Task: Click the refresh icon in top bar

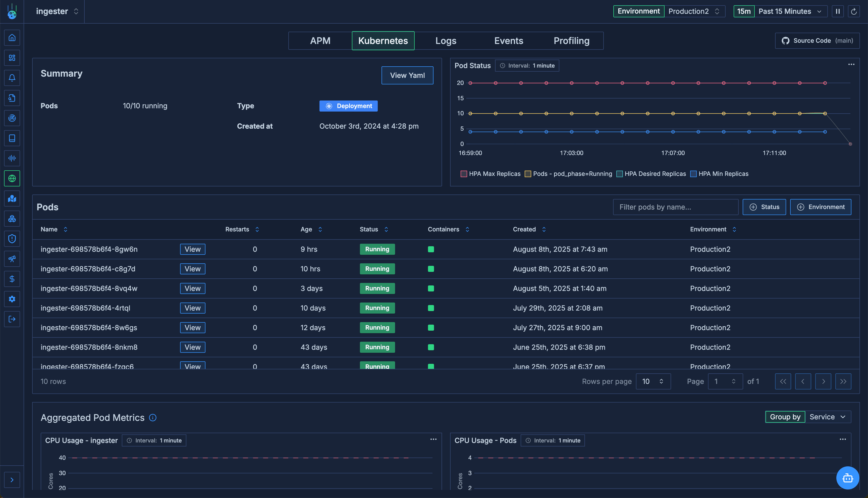Action: pos(854,11)
